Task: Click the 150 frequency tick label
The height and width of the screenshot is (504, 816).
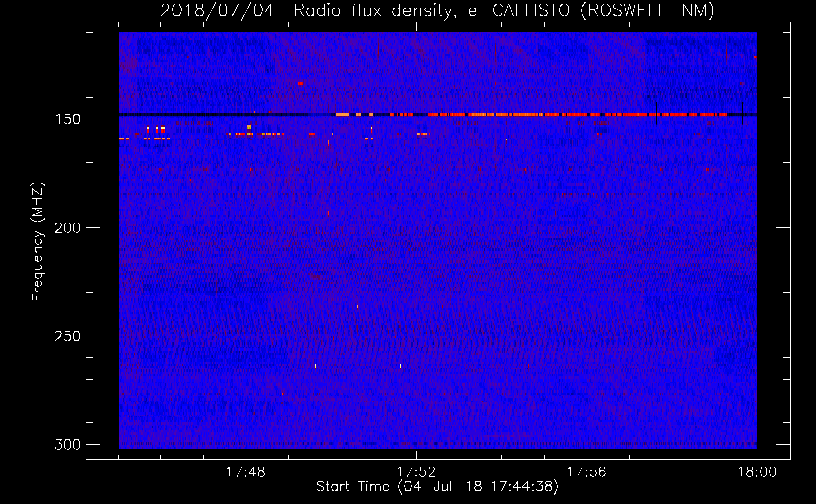Action: coord(68,119)
